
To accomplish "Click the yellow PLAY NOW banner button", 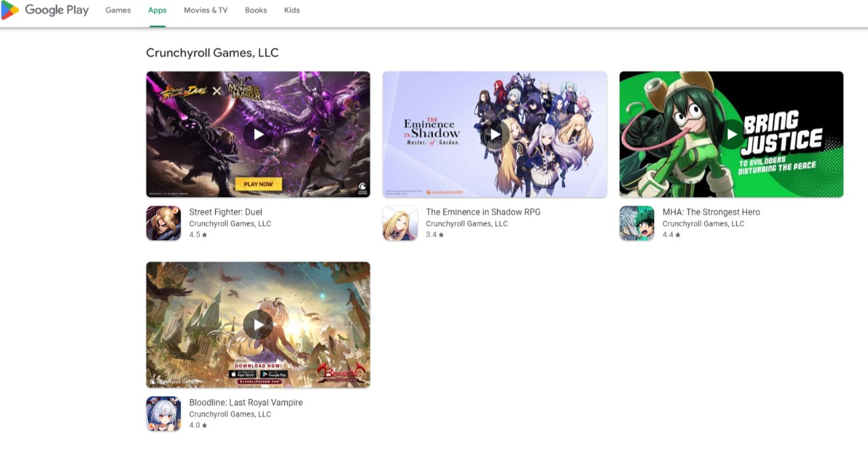I will coord(258,184).
